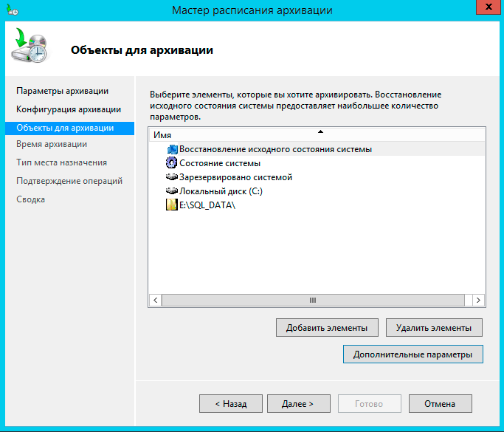
Task: Go to the Время архивации step
Action: (x=52, y=144)
